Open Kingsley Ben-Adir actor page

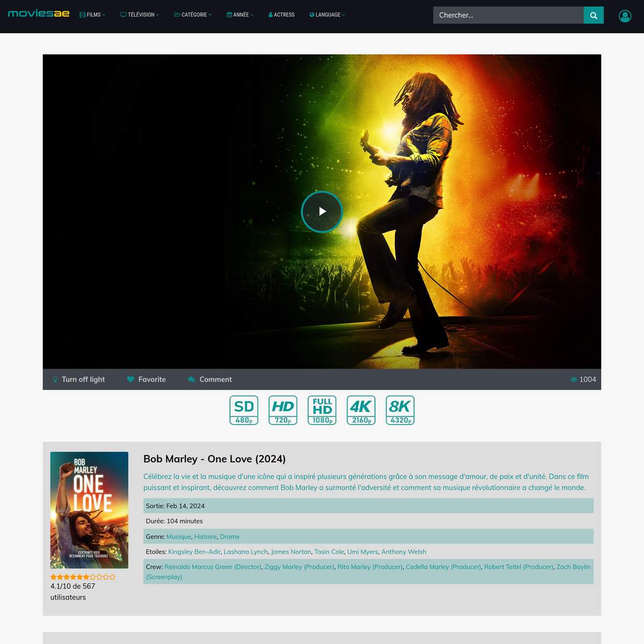point(194,552)
